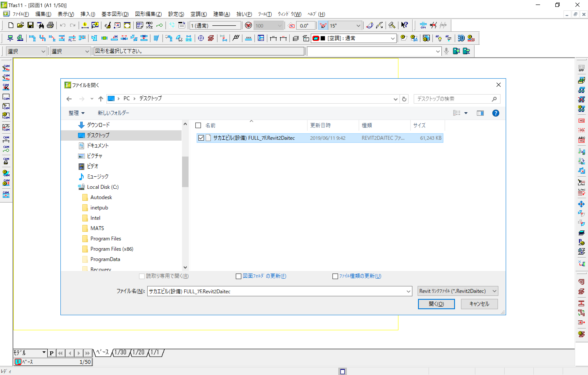The image size is (588, 375).
Task: Click the print icon in toolbar
Action: (x=50, y=25)
